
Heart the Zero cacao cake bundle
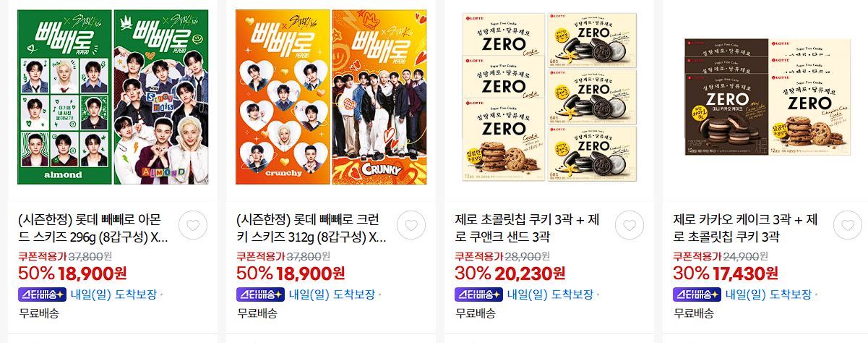pyautogui.click(x=848, y=225)
